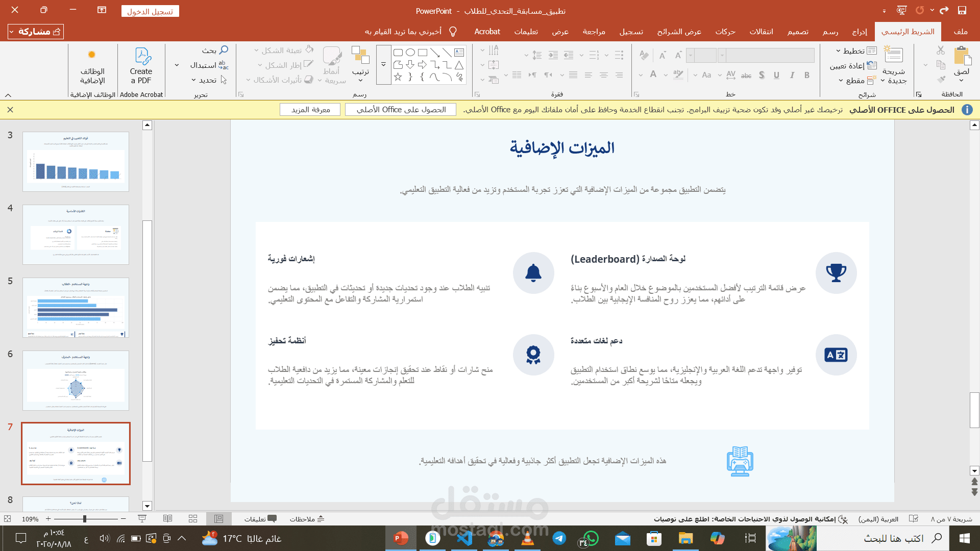Screen dimensions: 980x551
Task: Open the Insert ribbon tab
Action: pos(860,32)
